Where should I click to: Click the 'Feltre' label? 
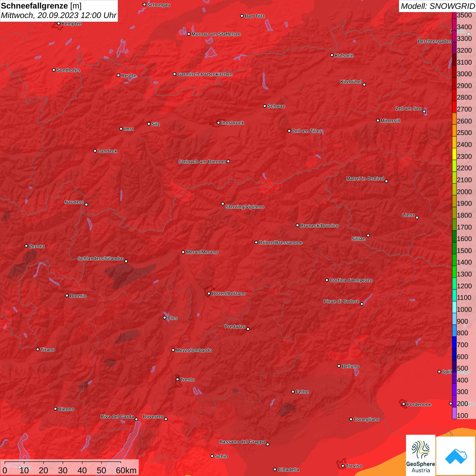coord(302,392)
